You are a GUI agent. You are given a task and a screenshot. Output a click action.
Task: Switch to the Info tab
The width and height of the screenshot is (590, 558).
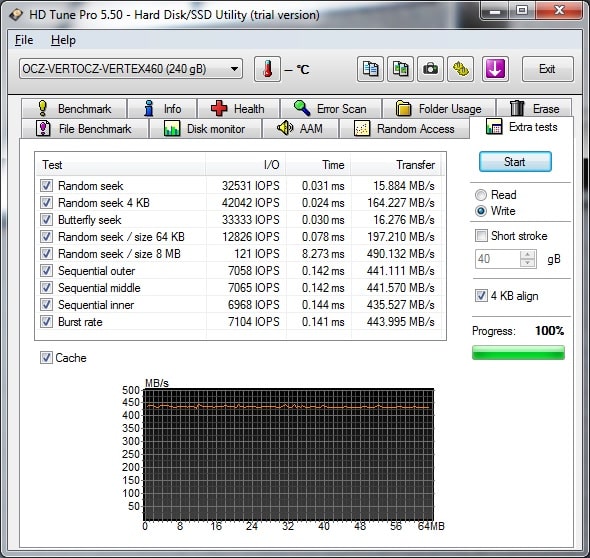click(x=162, y=109)
